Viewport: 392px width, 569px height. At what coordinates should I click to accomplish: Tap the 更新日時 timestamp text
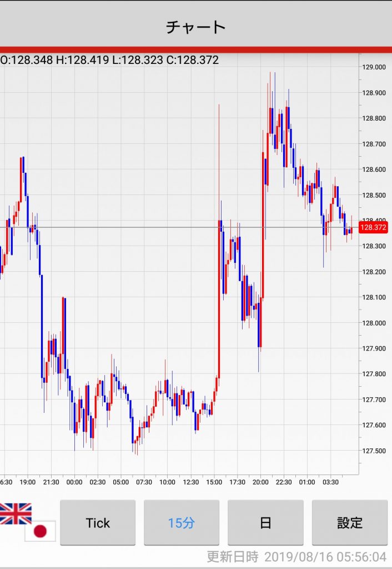296,557
